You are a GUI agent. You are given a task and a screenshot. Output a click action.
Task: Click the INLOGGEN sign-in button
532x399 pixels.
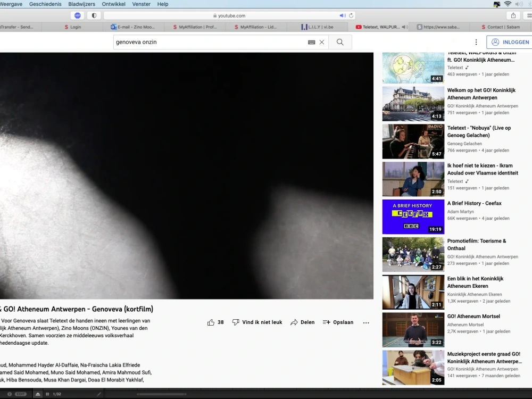(510, 42)
